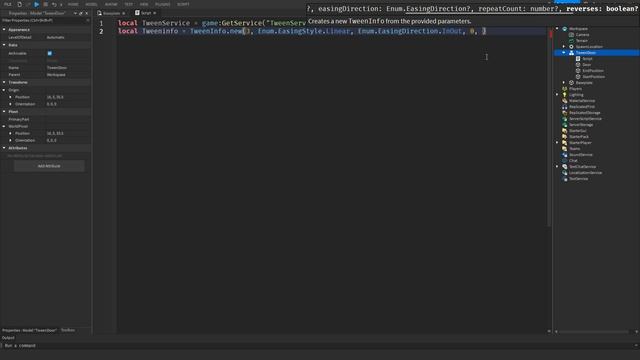Screen dimensions: 640x360
Task: Click the Undo arrow in the top toolbar
Action: [x=54, y=4]
